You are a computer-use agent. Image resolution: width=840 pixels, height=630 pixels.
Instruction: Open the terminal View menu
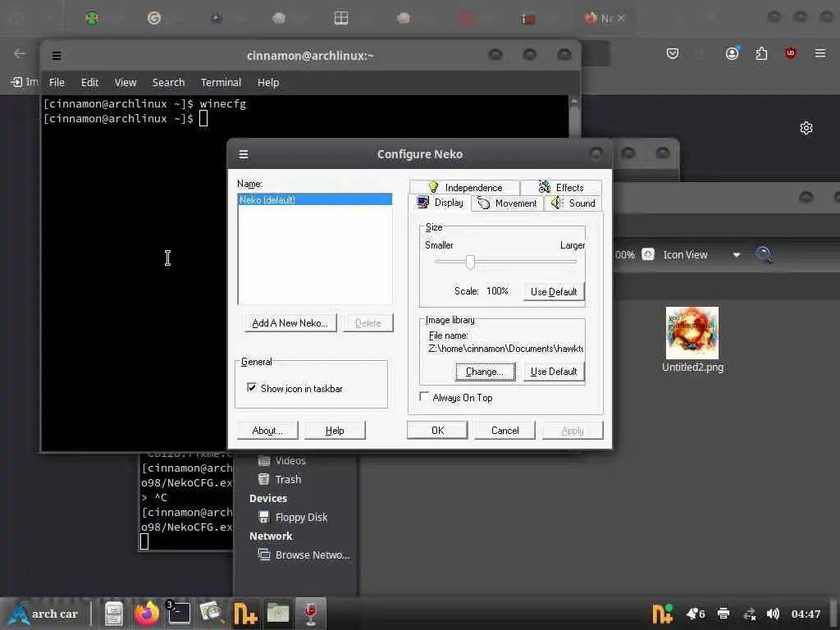coord(126,83)
